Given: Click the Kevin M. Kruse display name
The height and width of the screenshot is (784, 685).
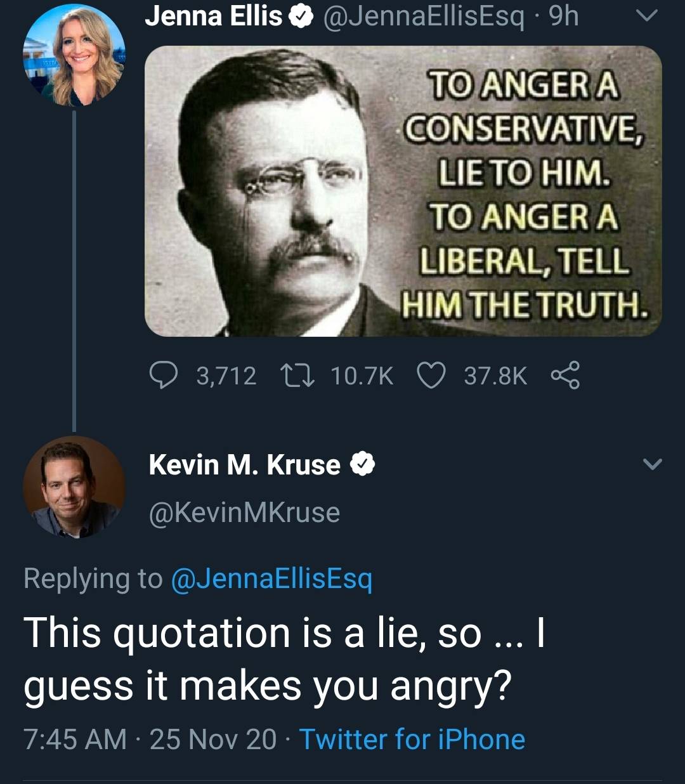Looking at the screenshot, I should 244,465.
